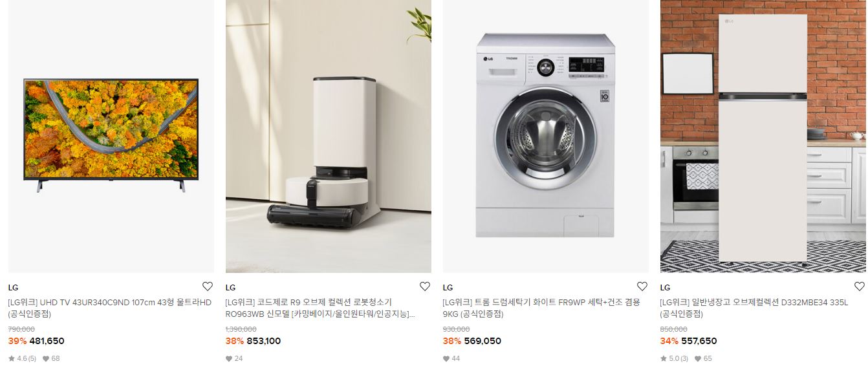
Task: Add the UHD TV 43UR340C9ND to wishlist
Action: [x=207, y=287]
